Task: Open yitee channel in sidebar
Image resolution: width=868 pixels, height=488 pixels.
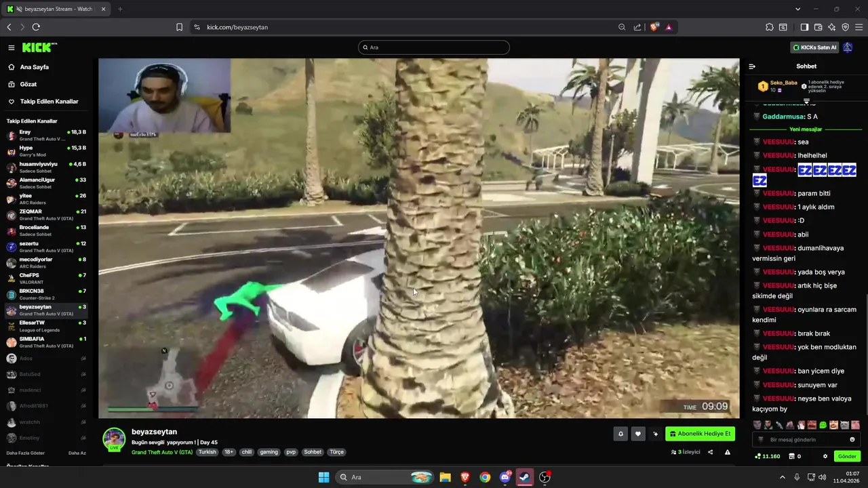Action: pyautogui.click(x=46, y=199)
